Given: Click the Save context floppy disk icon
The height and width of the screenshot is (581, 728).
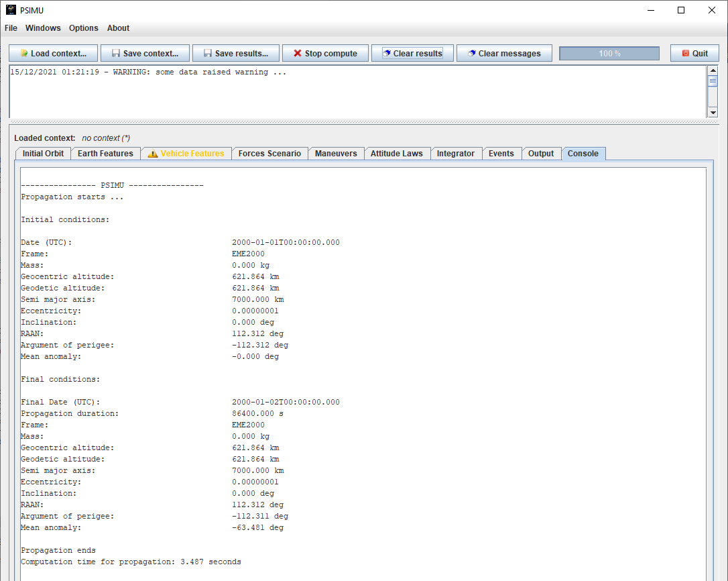Looking at the screenshot, I should 116,54.
